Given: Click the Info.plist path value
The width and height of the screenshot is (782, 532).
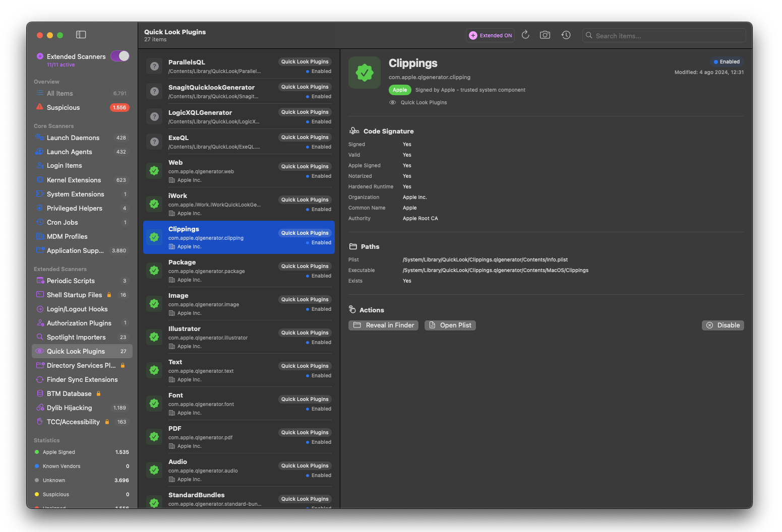Looking at the screenshot, I should pos(485,259).
